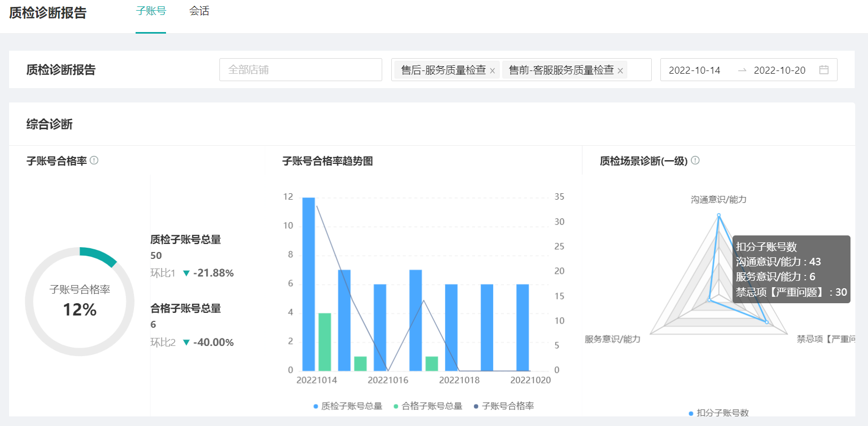Screen dimensions: 868x426
Task: Click the start date 2022-10-14
Action: pyautogui.click(x=695, y=70)
